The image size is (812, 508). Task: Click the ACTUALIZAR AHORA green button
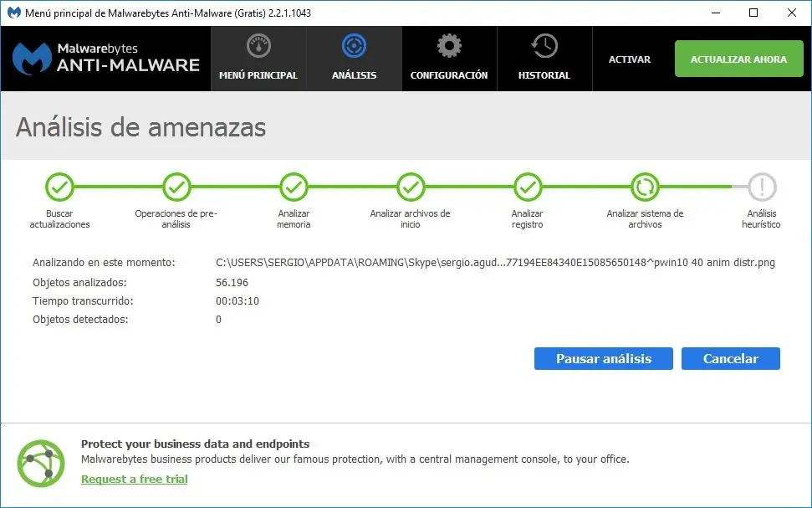tap(738, 59)
